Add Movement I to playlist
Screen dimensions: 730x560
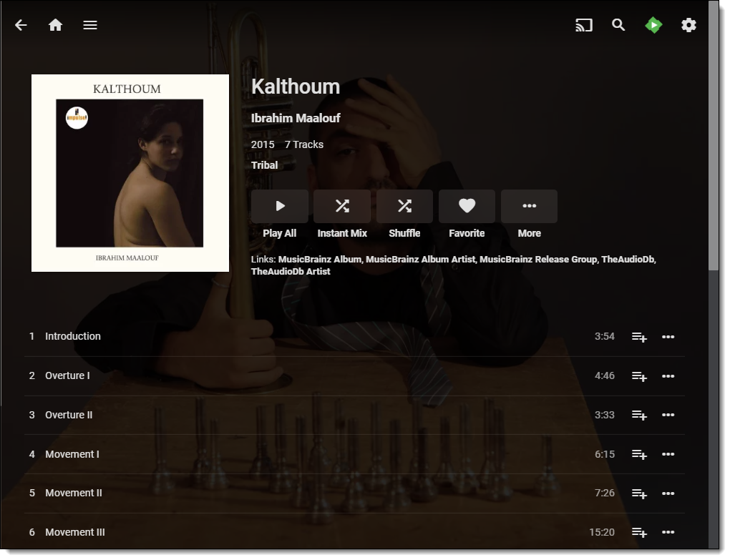click(639, 454)
